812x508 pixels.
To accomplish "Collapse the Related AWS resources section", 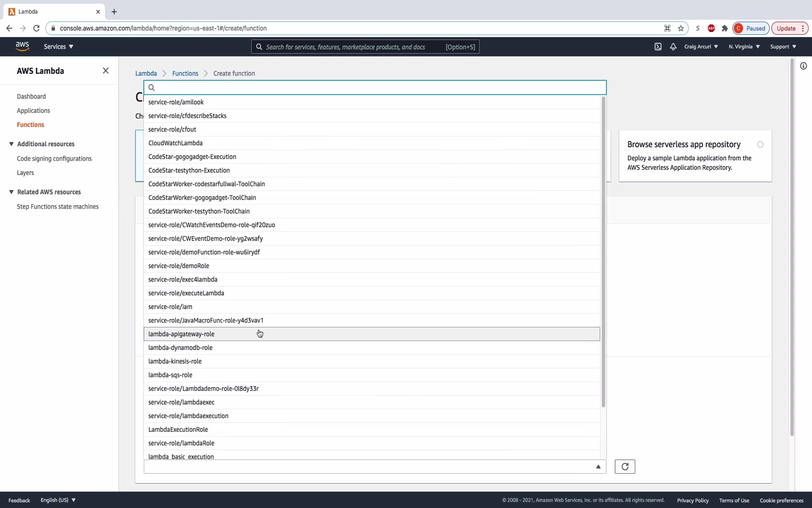I will tap(11, 192).
